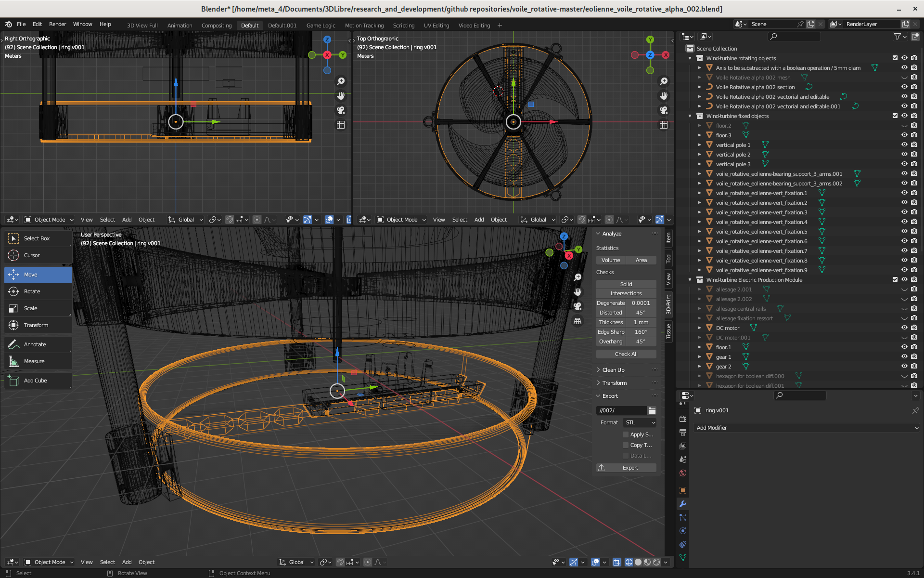This screenshot has height=578, width=924.
Task: Switch to the UV Editing workspace tab
Action: pyautogui.click(x=436, y=26)
